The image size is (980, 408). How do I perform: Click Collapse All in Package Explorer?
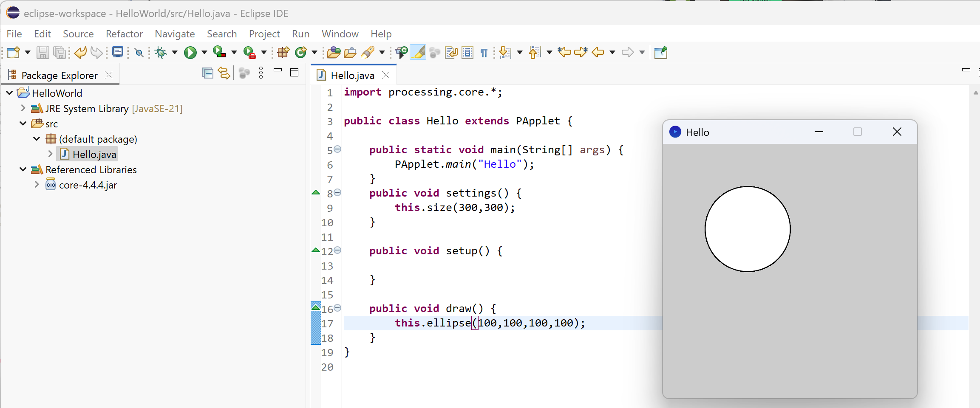208,73
